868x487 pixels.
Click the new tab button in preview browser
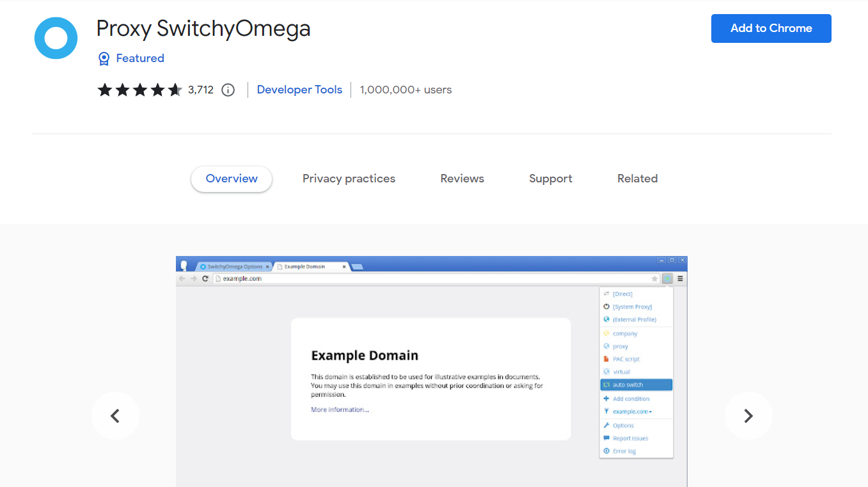tap(358, 267)
